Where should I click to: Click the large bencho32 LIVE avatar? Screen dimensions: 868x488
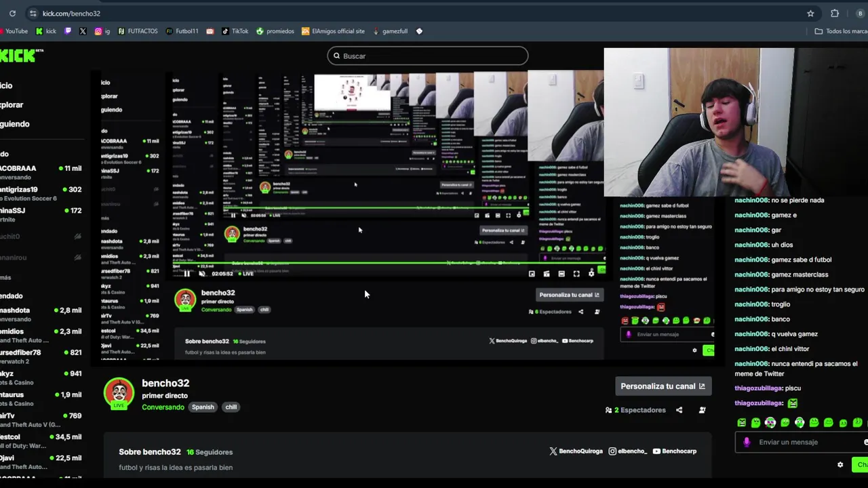coord(119,394)
